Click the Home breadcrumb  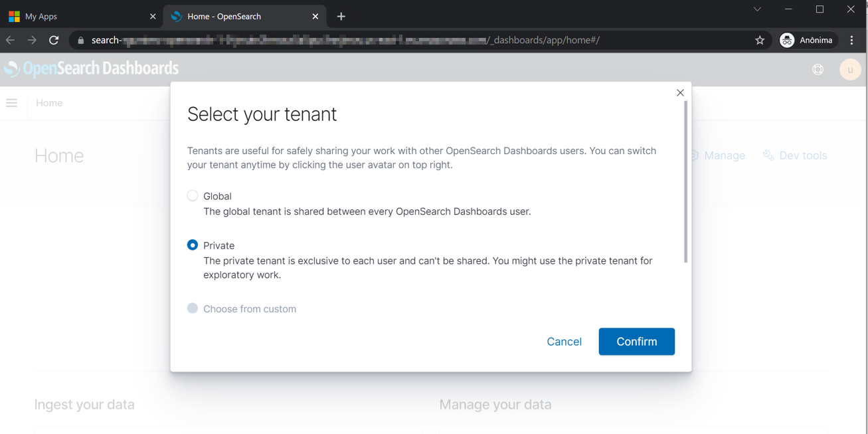(49, 103)
